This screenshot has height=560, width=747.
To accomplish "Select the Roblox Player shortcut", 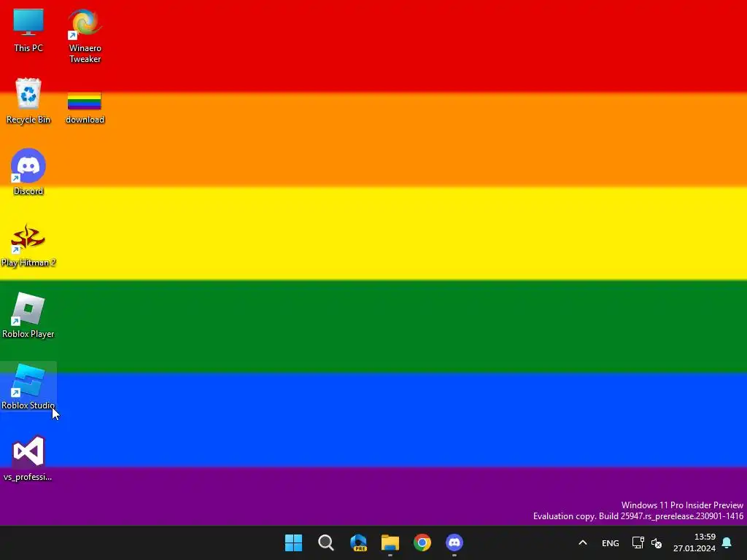I will (28, 315).
